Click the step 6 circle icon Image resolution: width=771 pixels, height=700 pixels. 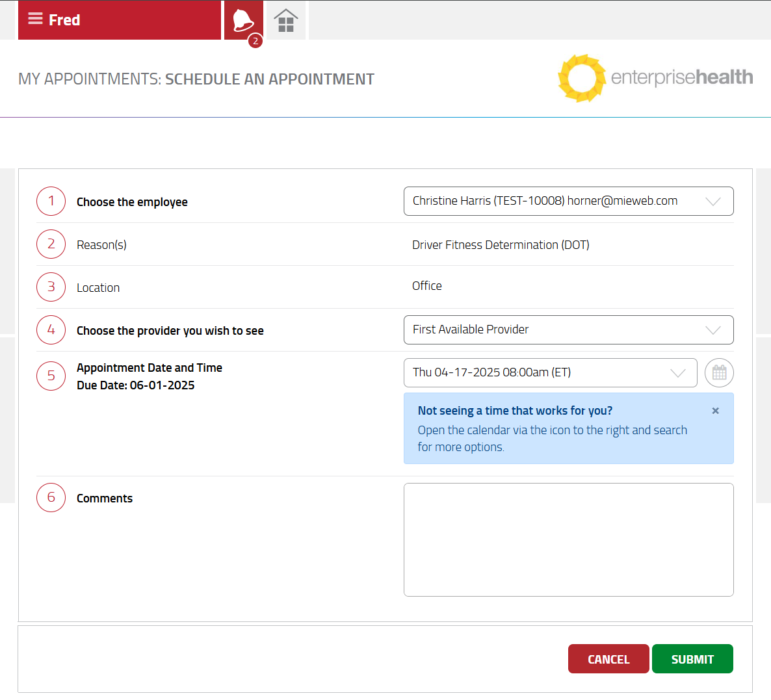click(51, 498)
